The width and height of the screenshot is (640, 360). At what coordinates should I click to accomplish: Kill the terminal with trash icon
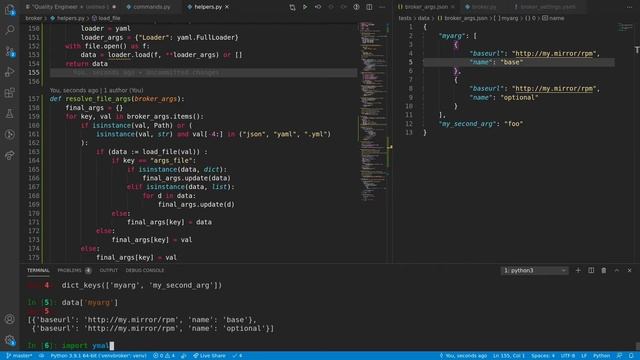point(604,270)
